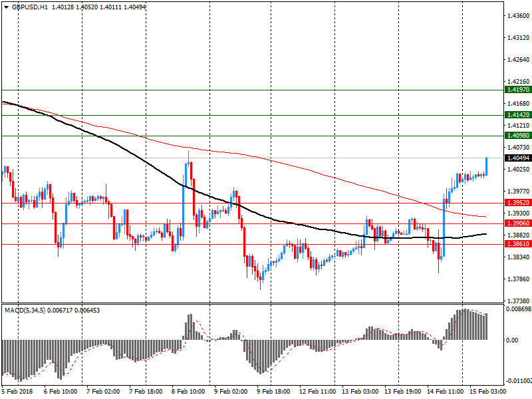This screenshot has height=399, width=532.
Task: Click the 13 Feb 03:00 time axis label
Action: click(360, 392)
